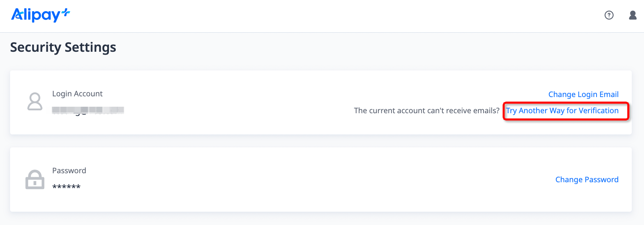Click "The current account can't receive emails?" text

tap(426, 111)
